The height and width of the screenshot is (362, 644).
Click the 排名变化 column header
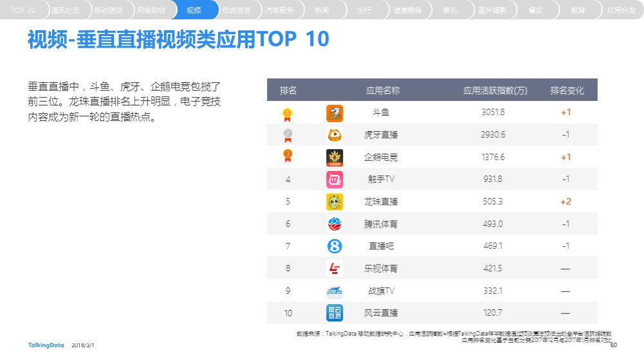click(x=567, y=90)
